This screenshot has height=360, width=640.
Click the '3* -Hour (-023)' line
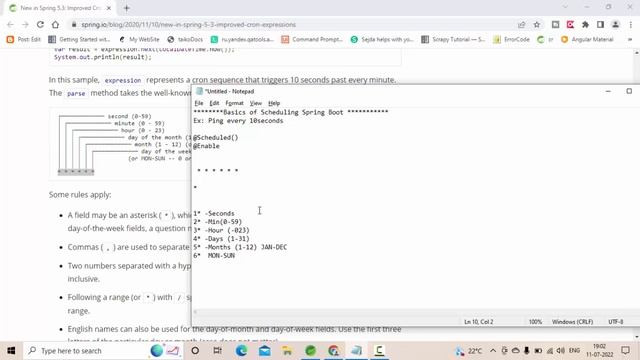(x=221, y=230)
